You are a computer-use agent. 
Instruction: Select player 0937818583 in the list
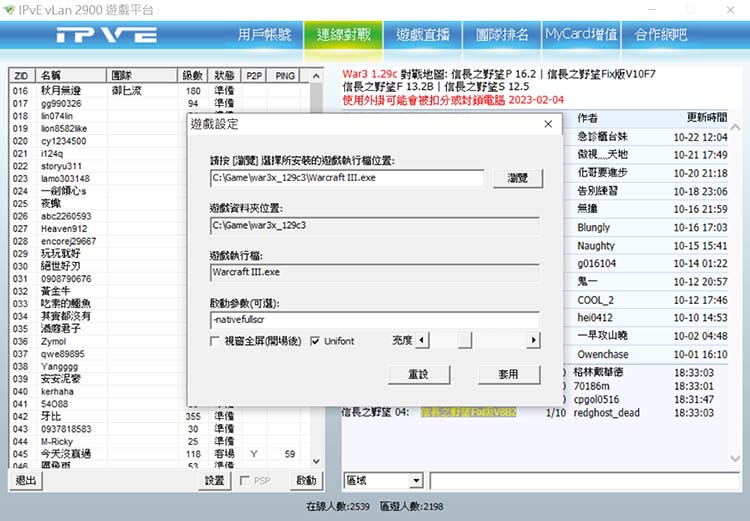pyautogui.click(x=66, y=429)
